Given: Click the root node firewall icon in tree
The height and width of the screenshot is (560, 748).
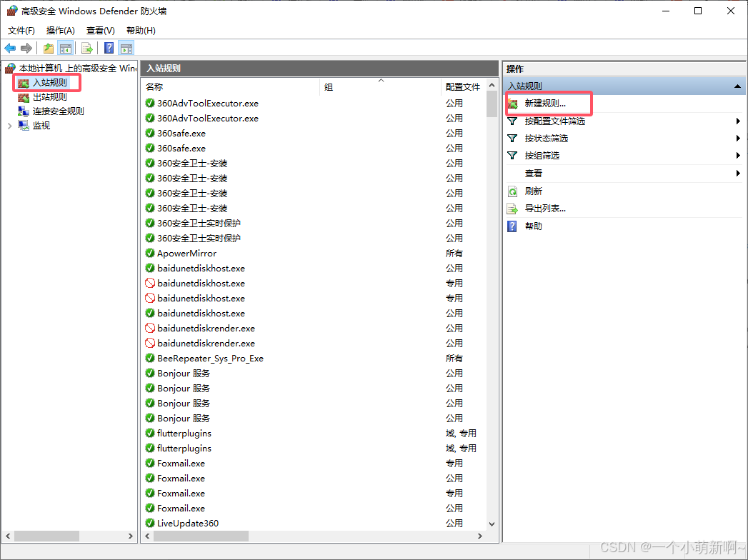Looking at the screenshot, I should [x=10, y=69].
